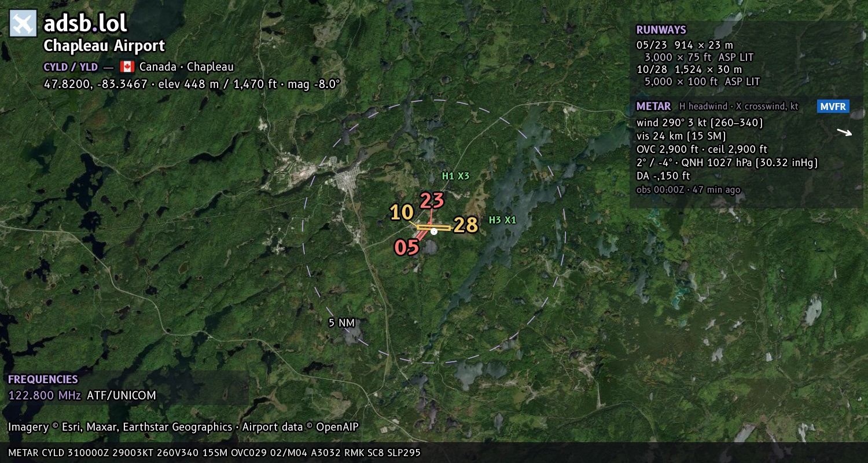
Task: Select runway end label 10
Action: tap(402, 213)
